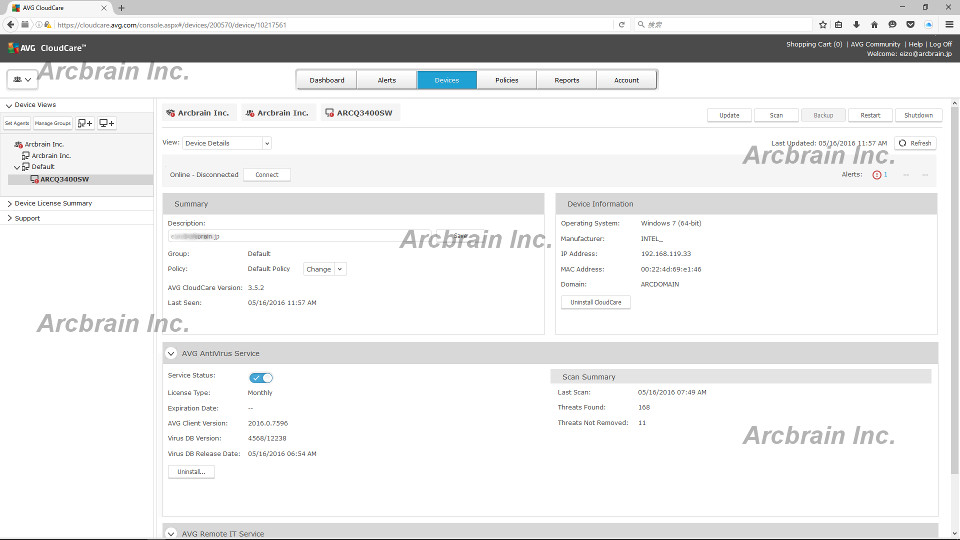The image size is (960, 540).
Task: Click the Log Off link
Action: pos(941,44)
